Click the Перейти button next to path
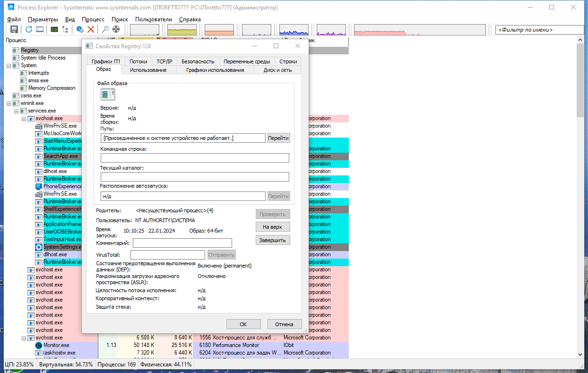The image size is (588, 373). pos(278,138)
